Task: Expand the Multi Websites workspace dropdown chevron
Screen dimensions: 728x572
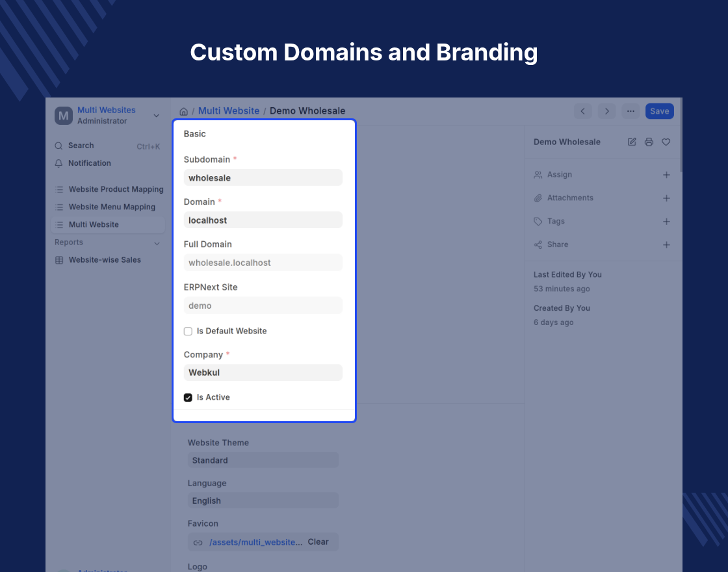Action: pyautogui.click(x=157, y=116)
